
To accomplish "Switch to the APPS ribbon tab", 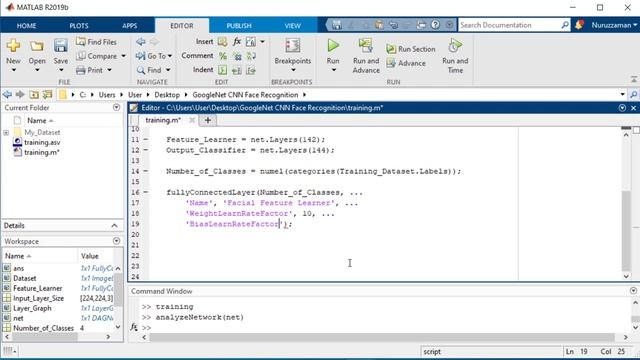I will click(x=130, y=26).
